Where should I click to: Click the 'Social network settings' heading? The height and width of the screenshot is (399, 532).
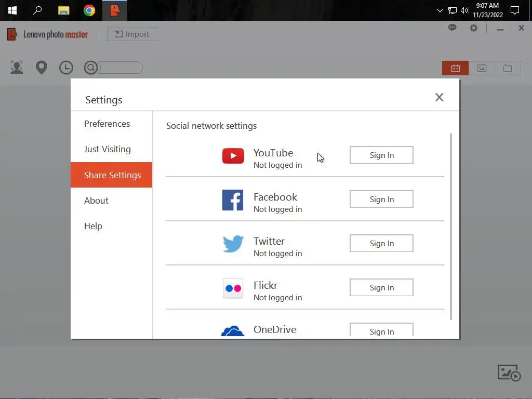tap(211, 126)
